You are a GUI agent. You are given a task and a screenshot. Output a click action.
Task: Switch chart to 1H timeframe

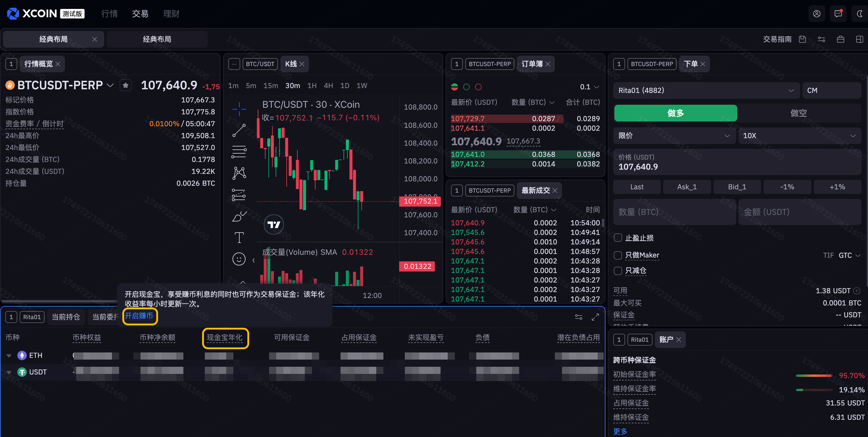(x=312, y=85)
